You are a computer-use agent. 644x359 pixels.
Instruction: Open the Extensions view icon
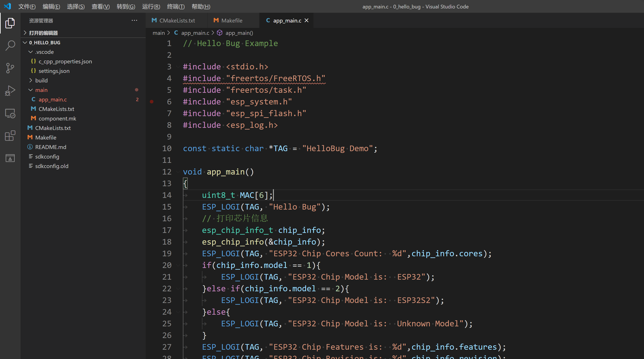tap(10, 136)
